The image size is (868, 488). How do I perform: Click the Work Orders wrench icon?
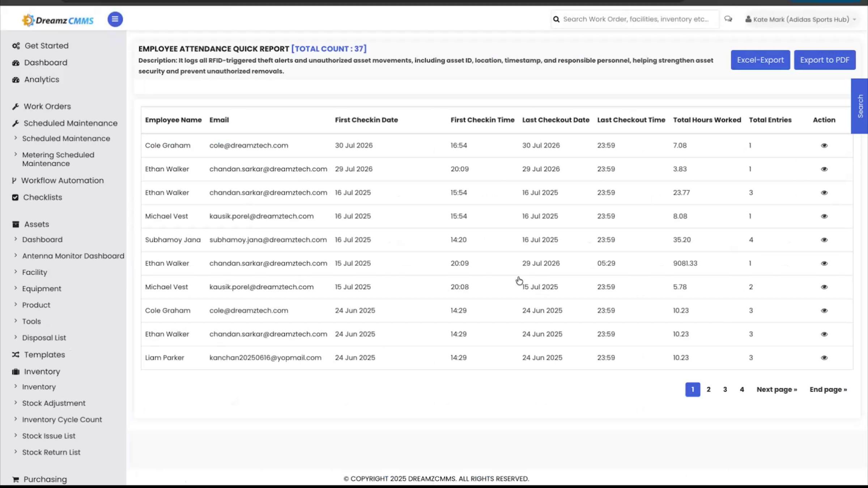[x=15, y=107]
